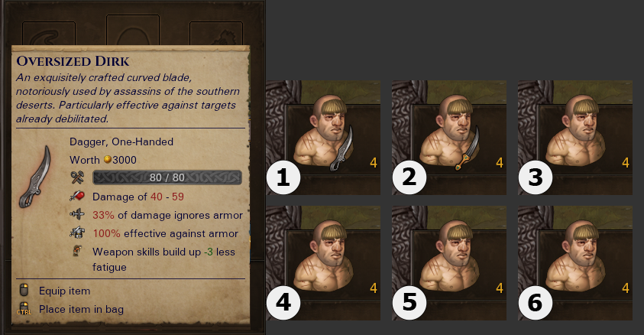Click the fatigue icon beside Weapon skills text
644x335 pixels.
[x=77, y=251]
